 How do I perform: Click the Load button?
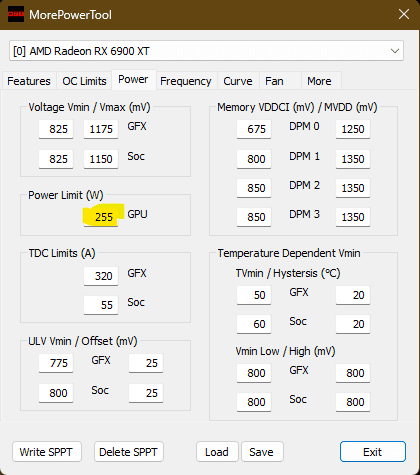tap(217, 452)
